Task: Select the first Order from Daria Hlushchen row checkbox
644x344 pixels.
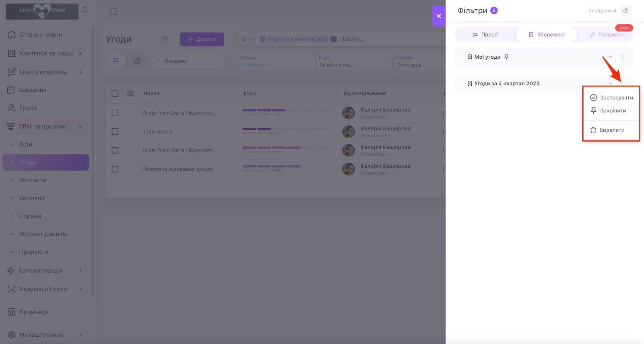Action: click(x=115, y=113)
